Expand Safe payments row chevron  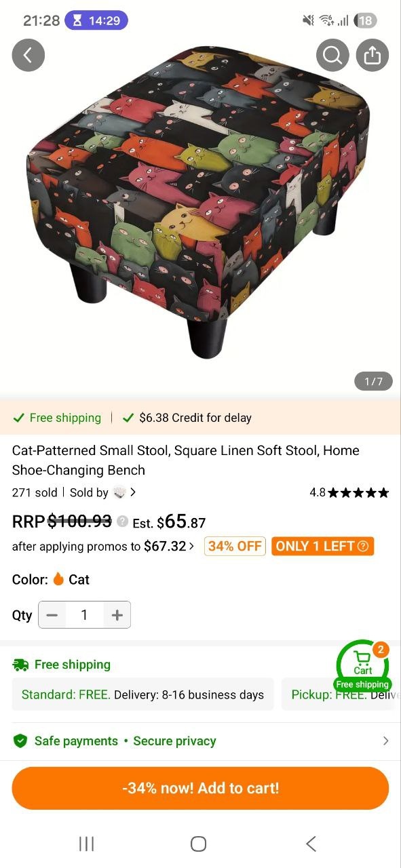pyautogui.click(x=385, y=741)
